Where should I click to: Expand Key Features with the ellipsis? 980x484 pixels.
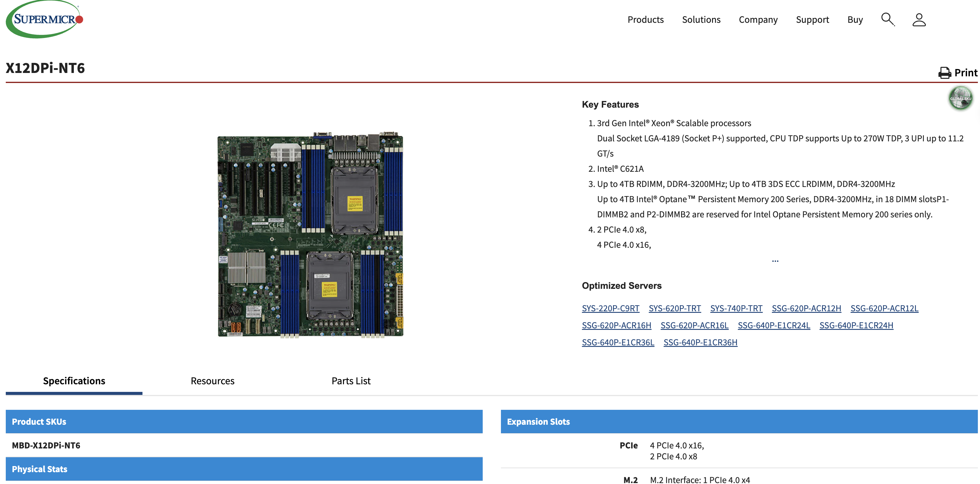point(775,261)
